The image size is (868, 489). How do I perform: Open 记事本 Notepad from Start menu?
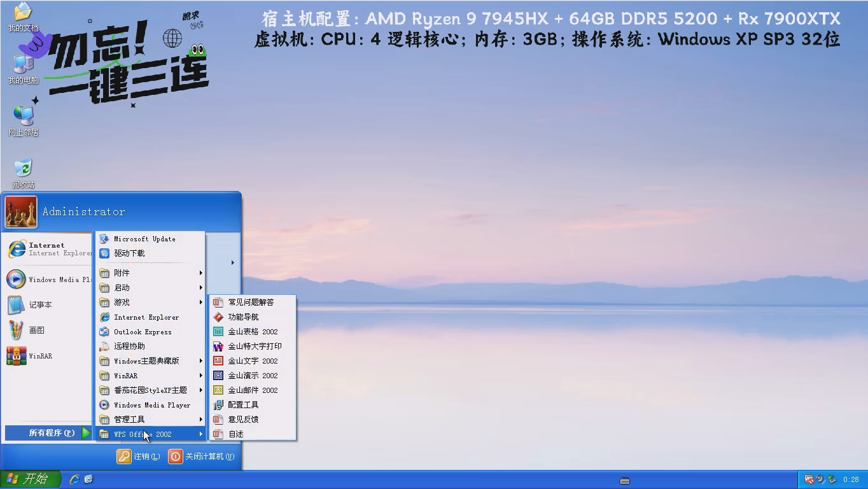click(48, 305)
